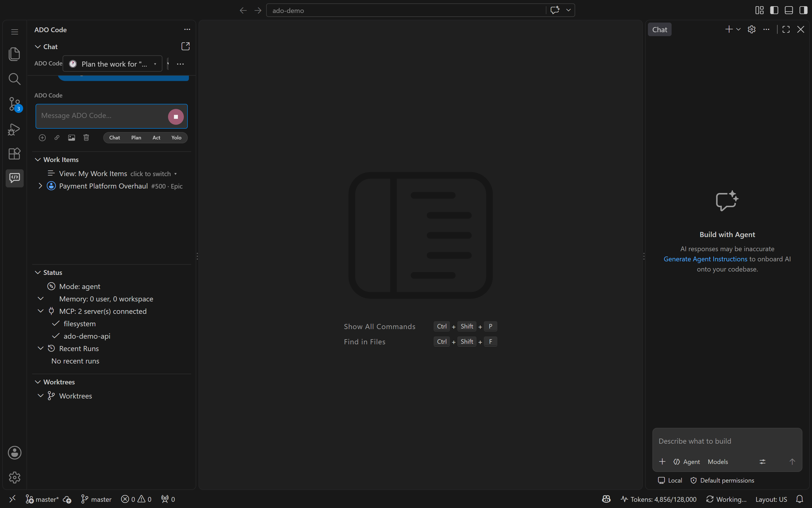Screen dimensions: 812x508
Task: Switch ADO Code to Chat mode
Action: [x=114, y=138]
